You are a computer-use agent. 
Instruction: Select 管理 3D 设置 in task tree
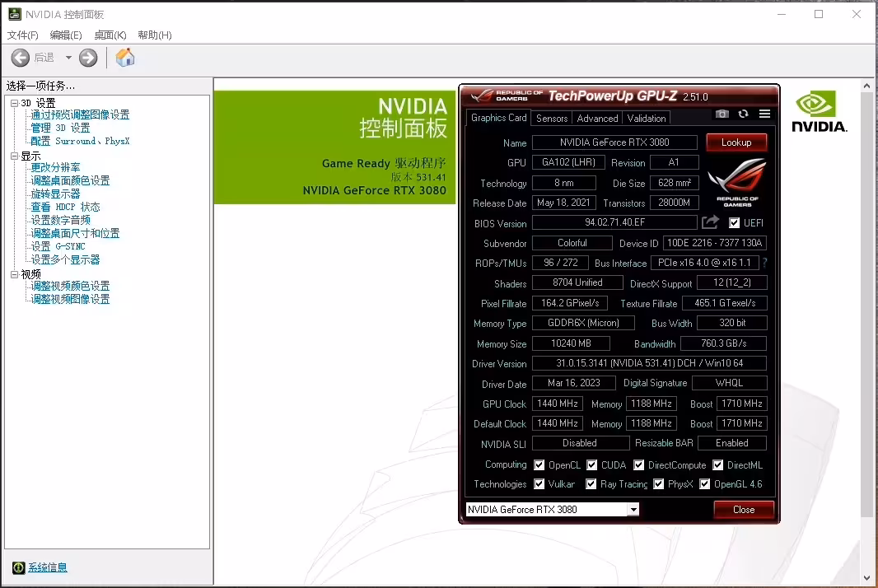click(60, 128)
